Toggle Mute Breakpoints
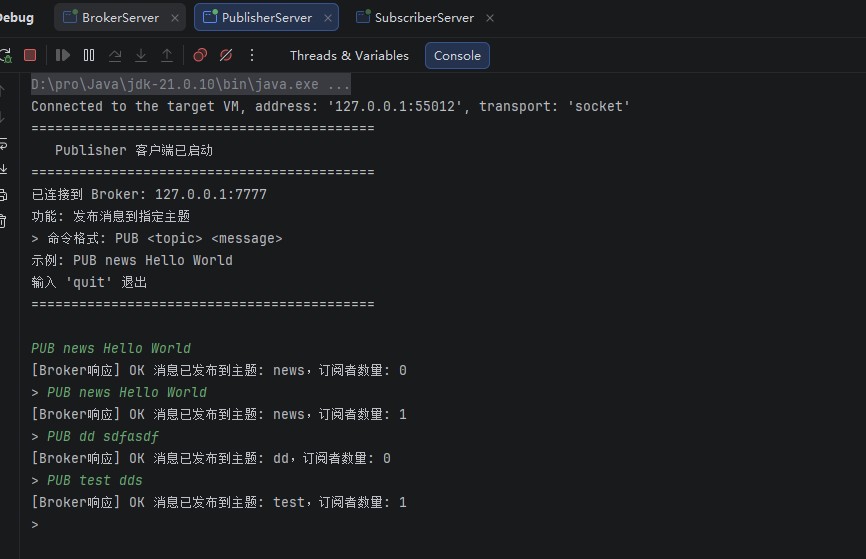 (x=226, y=55)
